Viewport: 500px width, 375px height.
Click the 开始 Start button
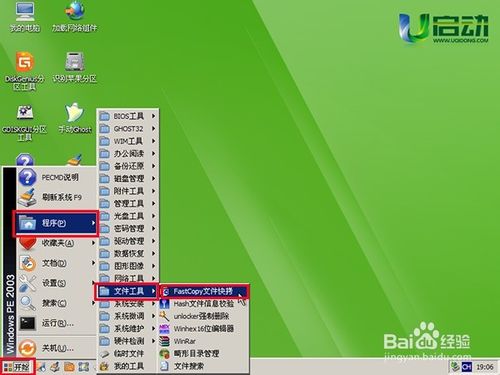pos(17,367)
